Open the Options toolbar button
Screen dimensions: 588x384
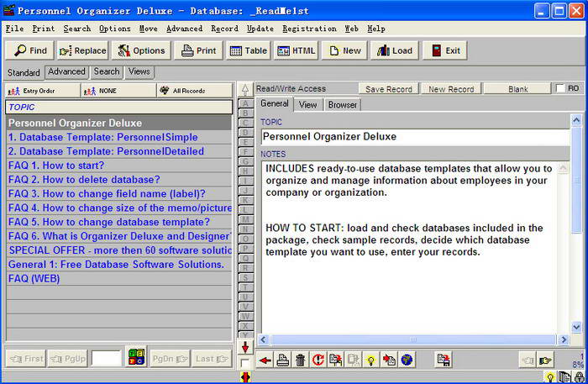(x=141, y=50)
